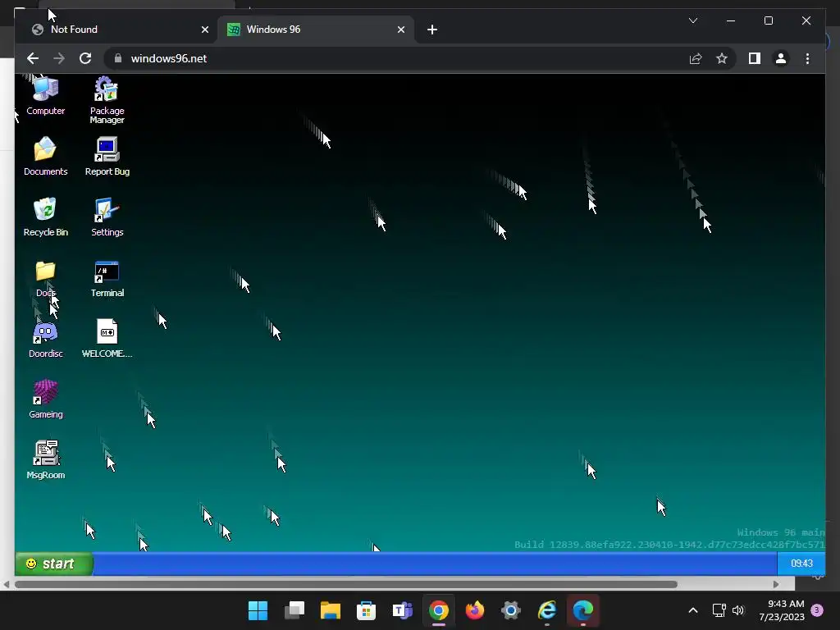The image size is (840, 630).
Task: Open Internet Explorer from taskbar
Action: coord(547,610)
